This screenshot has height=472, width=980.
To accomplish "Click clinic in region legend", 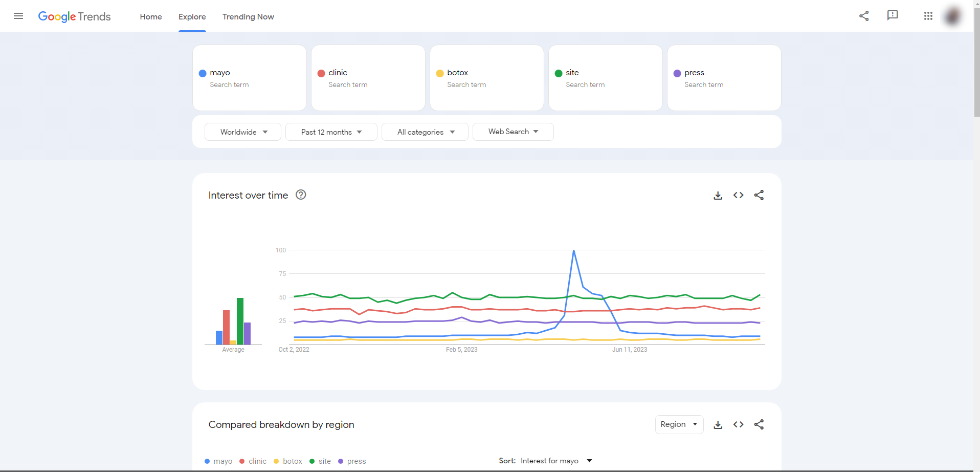I will [253, 461].
